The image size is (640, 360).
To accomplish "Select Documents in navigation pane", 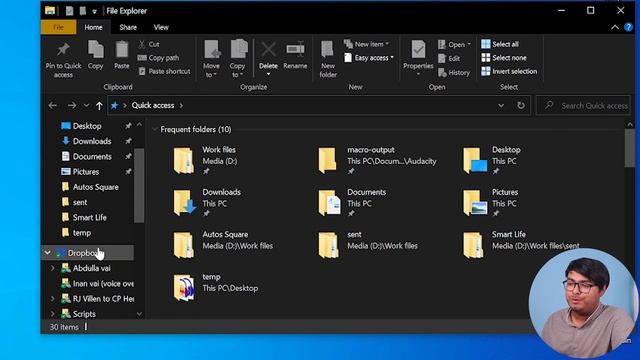I will click(92, 156).
